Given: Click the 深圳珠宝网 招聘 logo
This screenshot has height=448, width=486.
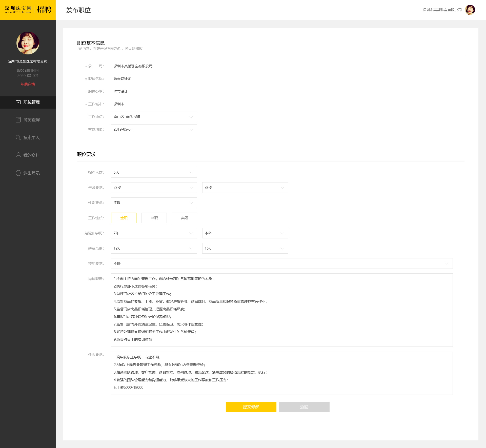Looking at the screenshot, I should coord(28,10).
